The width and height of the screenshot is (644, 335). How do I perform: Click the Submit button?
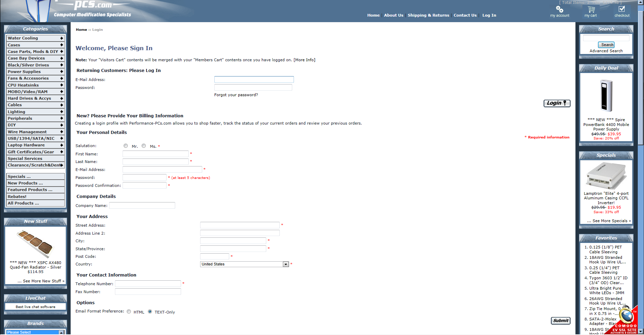tap(561, 321)
